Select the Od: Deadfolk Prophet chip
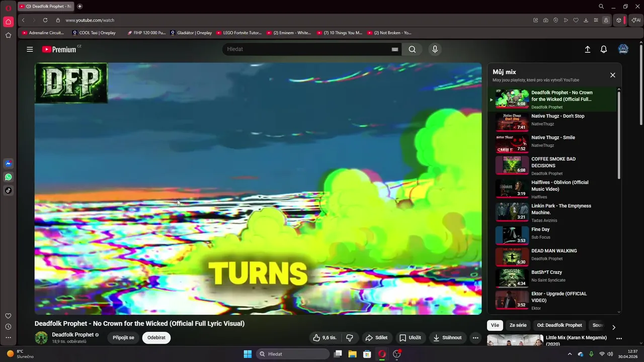The width and height of the screenshot is (644, 362). click(559, 325)
